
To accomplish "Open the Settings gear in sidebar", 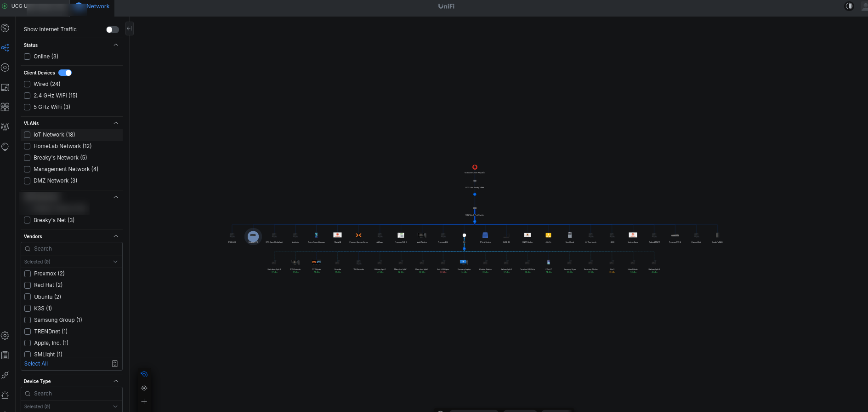I will click(x=5, y=336).
